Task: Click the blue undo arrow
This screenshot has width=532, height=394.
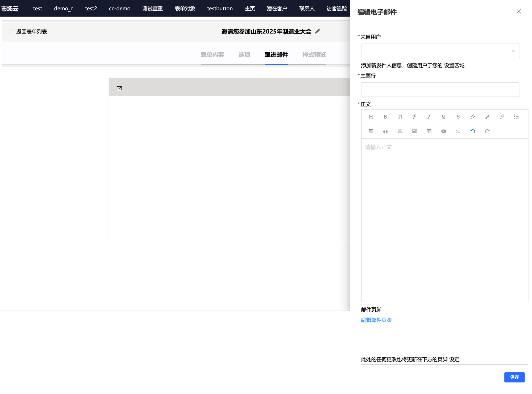Action: (472, 131)
